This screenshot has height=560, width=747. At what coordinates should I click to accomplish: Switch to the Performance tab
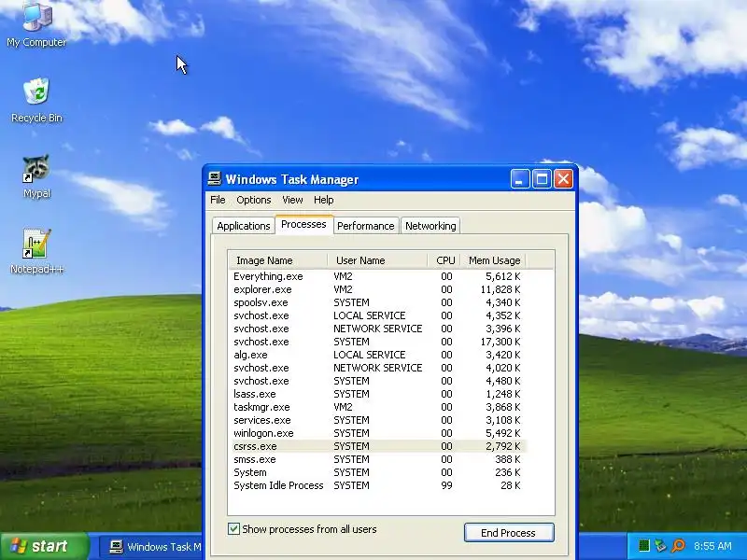click(x=366, y=226)
